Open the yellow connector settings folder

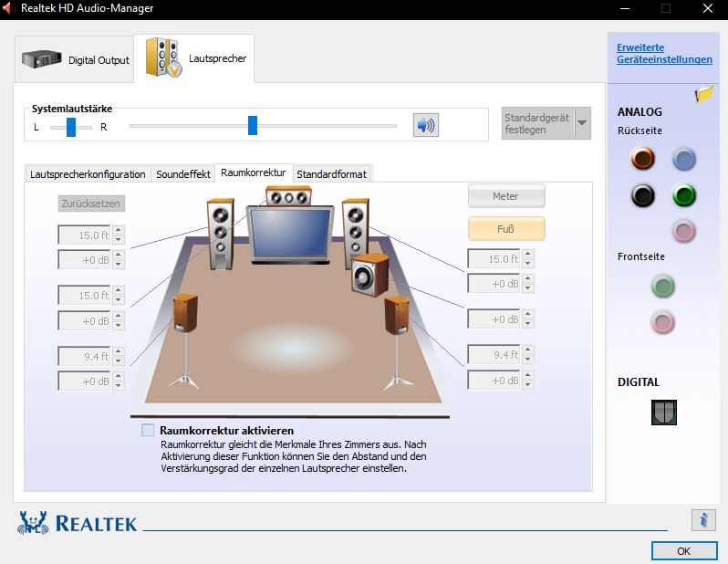tap(704, 93)
